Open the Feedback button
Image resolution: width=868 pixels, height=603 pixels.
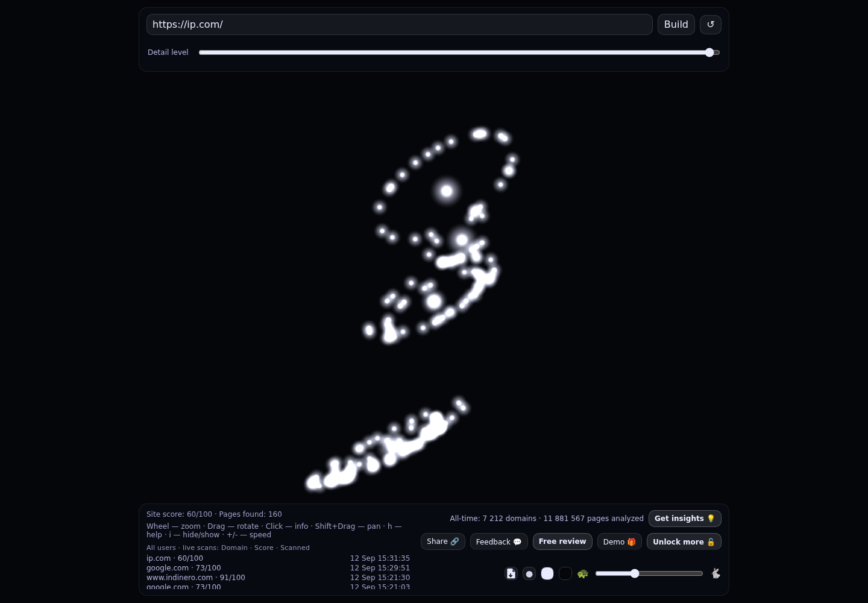[x=499, y=541]
